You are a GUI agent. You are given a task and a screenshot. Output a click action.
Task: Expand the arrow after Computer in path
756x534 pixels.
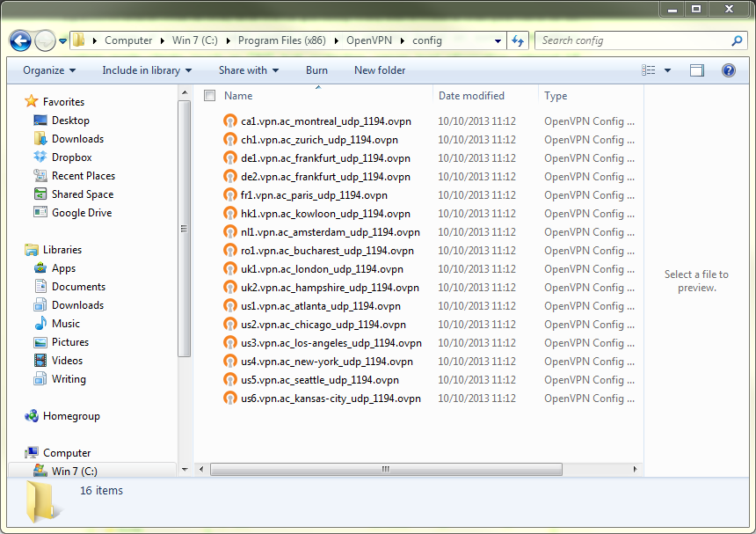click(x=162, y=41)
